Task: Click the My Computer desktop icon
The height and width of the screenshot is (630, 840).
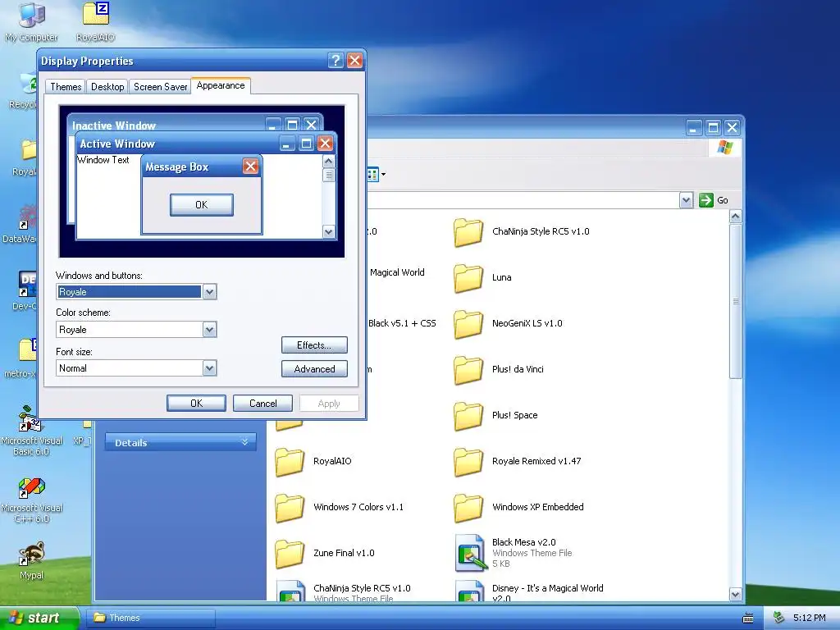Action: pos(31,21)
